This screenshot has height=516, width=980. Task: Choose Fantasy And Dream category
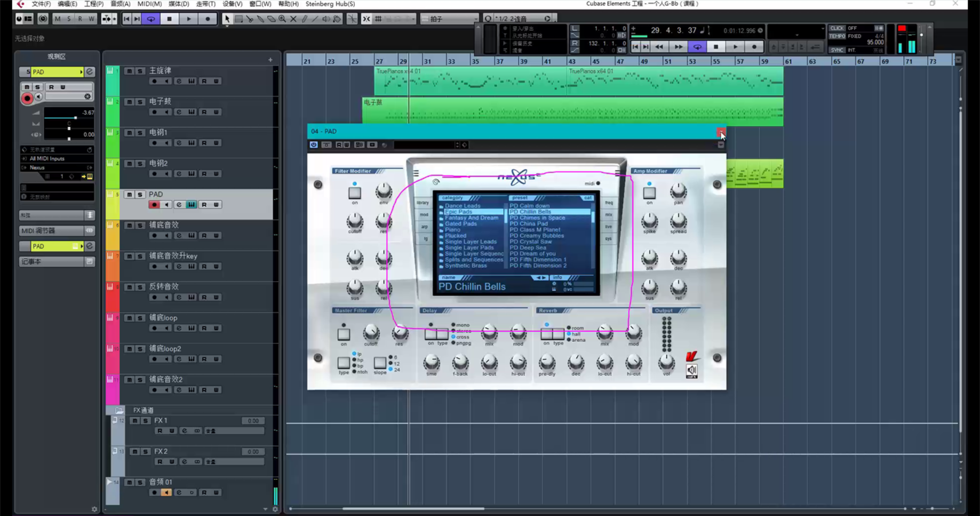pos(471,218)
